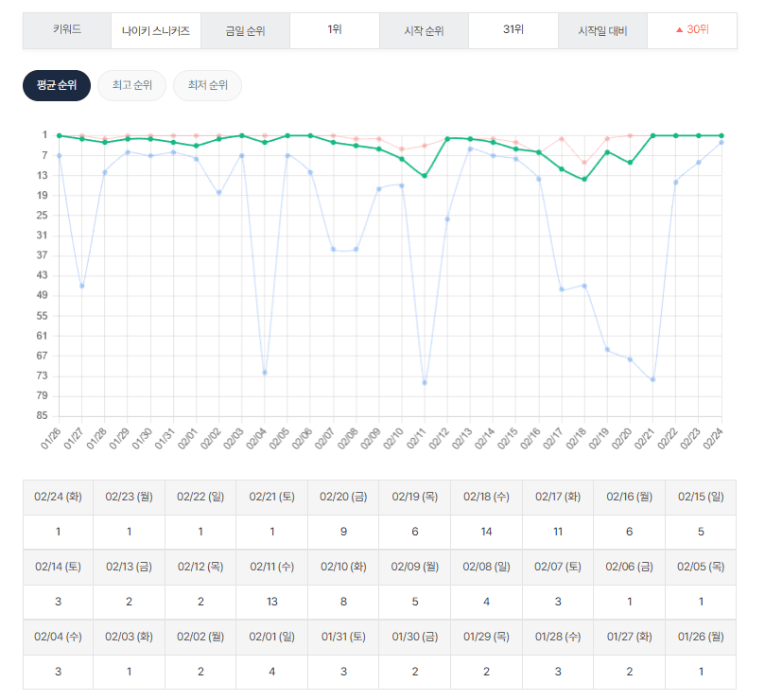Open the 최저 순위 tab

207,85
